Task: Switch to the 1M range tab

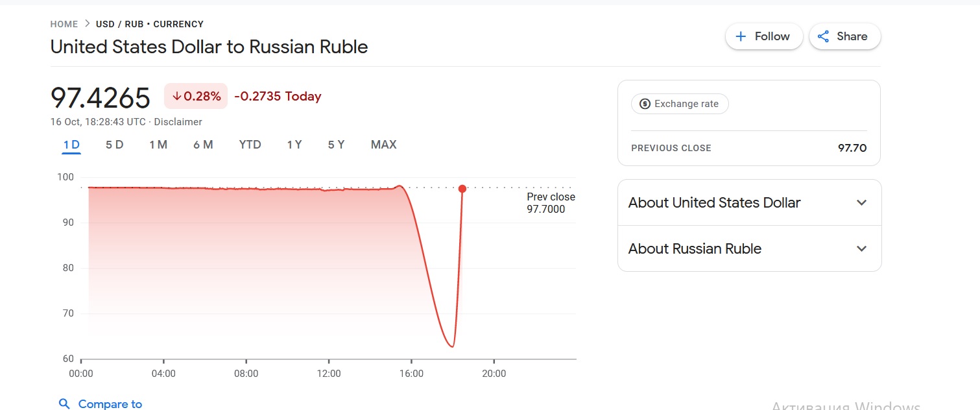Action: [158, 145]
